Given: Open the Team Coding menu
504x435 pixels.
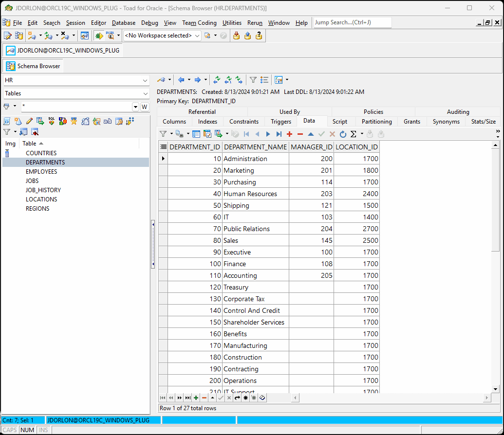Looking at the screenshot, I should point(199,23).
